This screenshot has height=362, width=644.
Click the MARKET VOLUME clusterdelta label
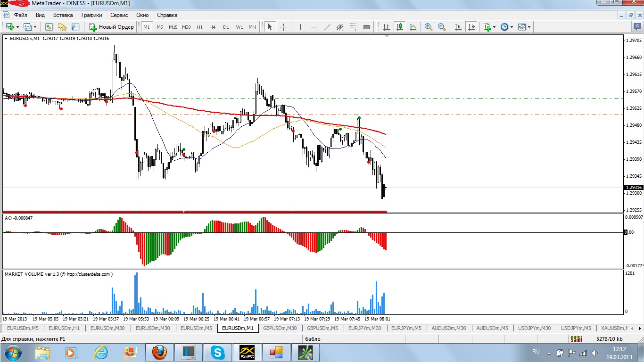(x=58, y=274)
